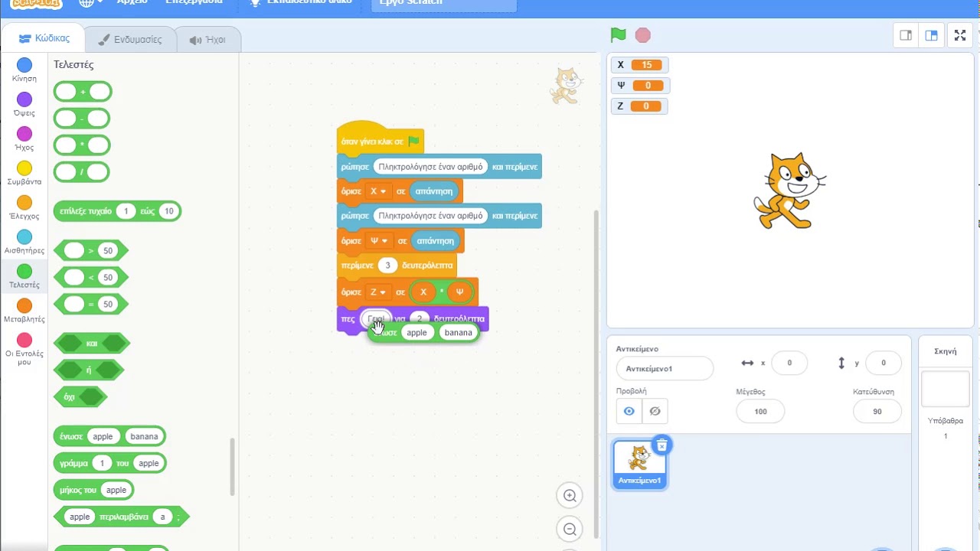The image size is (980, 551).
Task: Select the Μεταβλητές block category
Action: (24, 311)
